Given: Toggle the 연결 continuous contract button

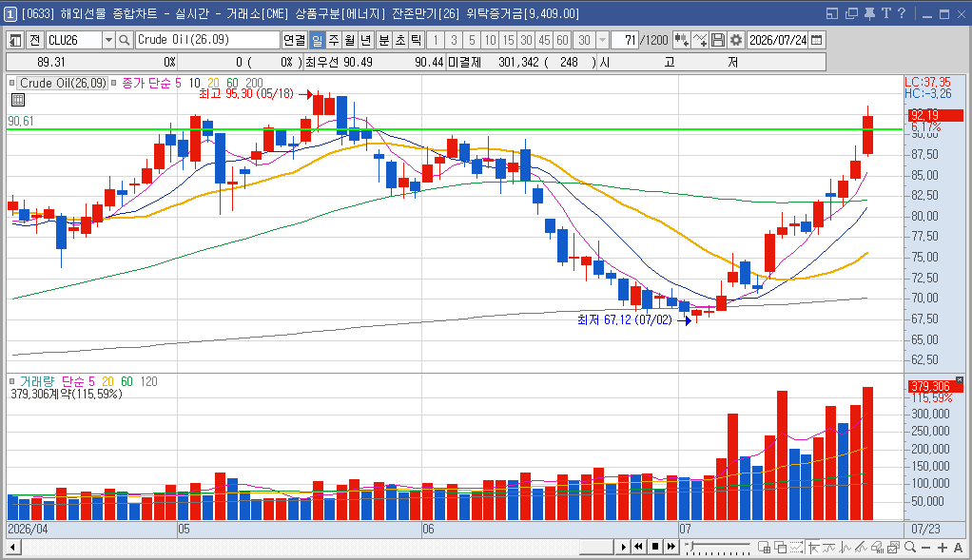Looking at the screenshot, I should pos(295,40).
